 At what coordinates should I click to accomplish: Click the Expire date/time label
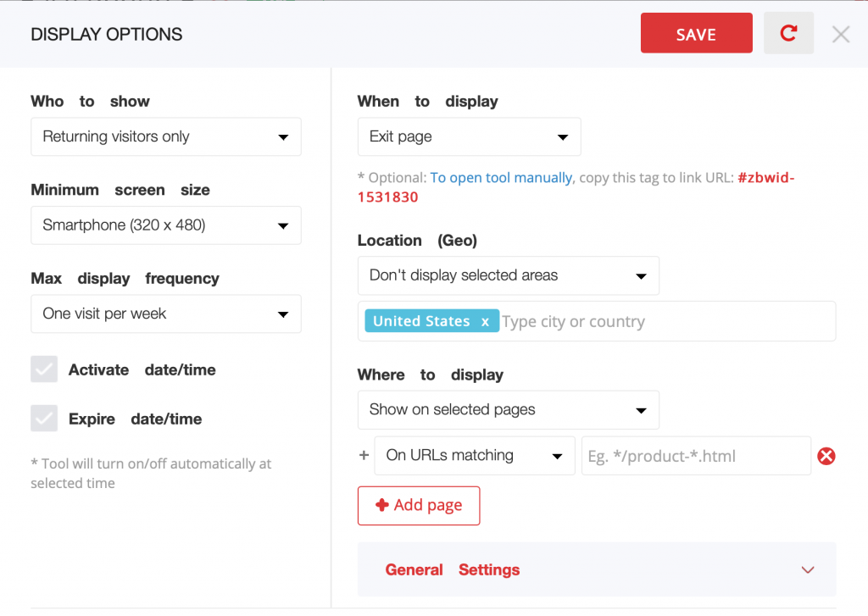pos(135,419)
